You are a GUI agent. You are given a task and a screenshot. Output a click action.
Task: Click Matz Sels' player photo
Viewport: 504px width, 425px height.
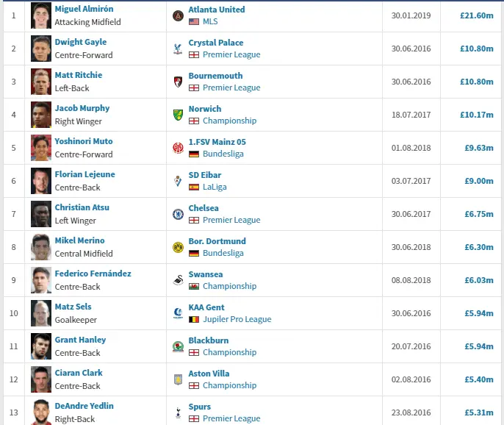tap(41, 313)
